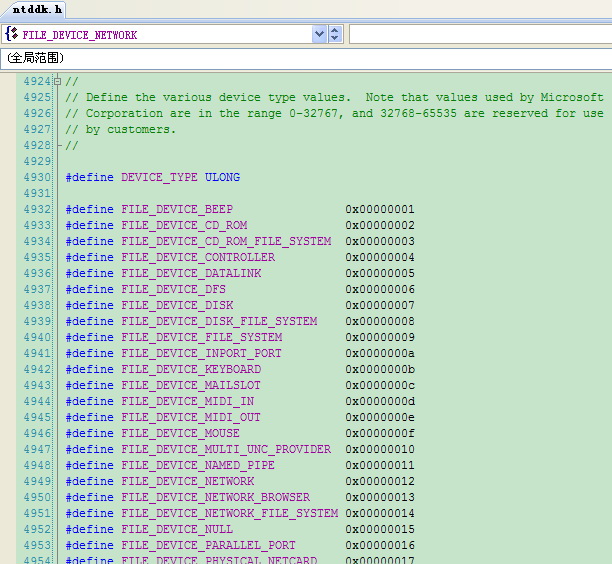Click FILE_DEVICE_NETWORK_FILE_SYSTEM macro
Viewport: 612px width, 564px height.
tap(230, 513)
